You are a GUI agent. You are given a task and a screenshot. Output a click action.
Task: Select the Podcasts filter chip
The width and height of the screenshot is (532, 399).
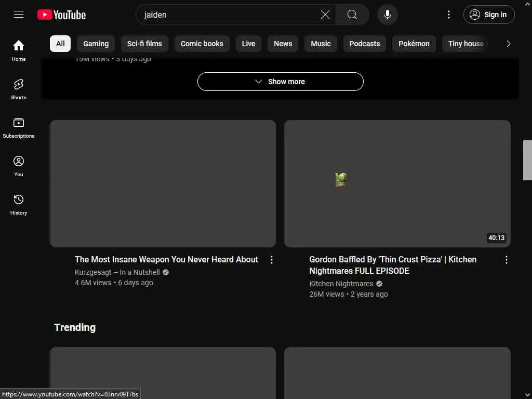[365, 44]
